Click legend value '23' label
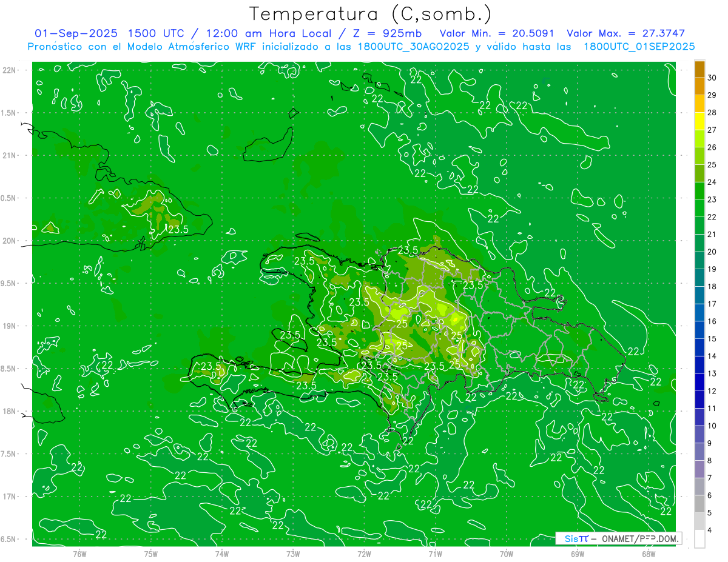 [x=712, y=199]
